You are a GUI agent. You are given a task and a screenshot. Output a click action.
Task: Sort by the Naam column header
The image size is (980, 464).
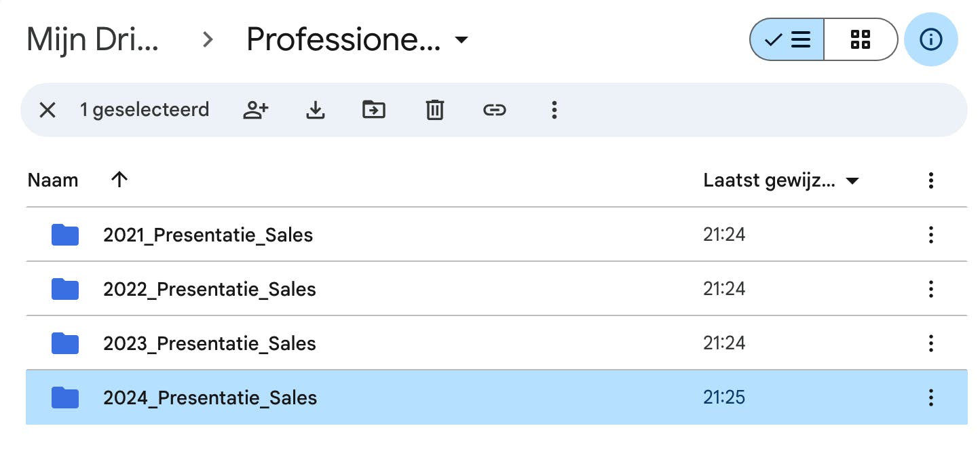[53, 180]
